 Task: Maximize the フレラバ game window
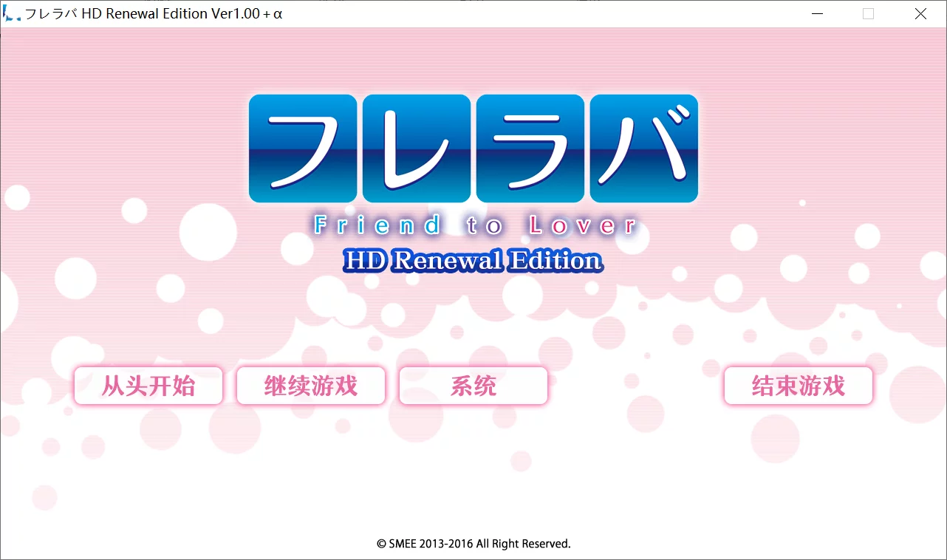click(868, 13)
